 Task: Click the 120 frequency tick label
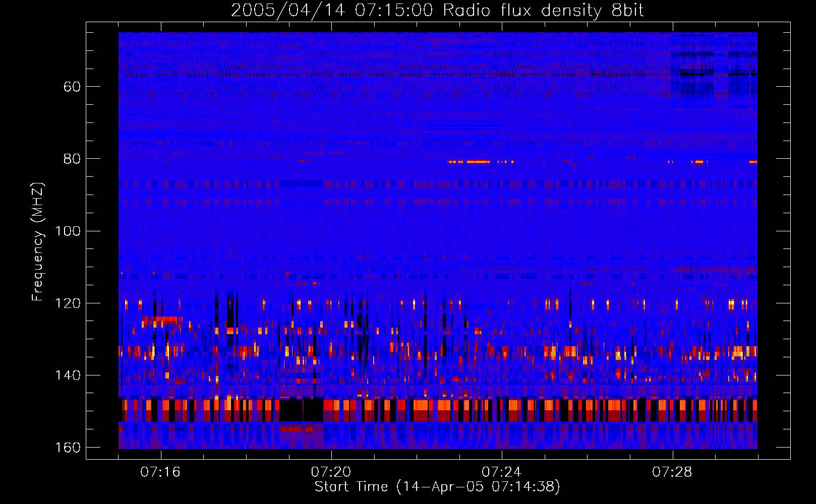coord(68,303)
